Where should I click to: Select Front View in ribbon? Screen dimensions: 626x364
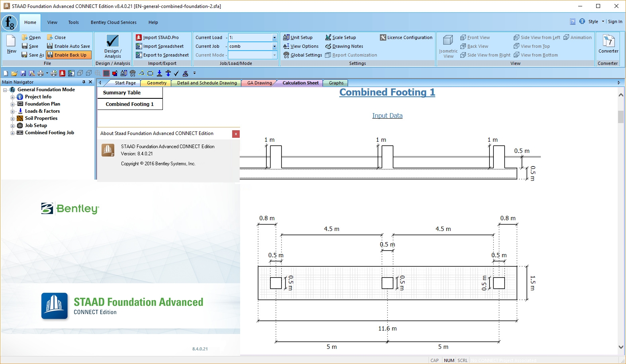(x=475, y=37)
